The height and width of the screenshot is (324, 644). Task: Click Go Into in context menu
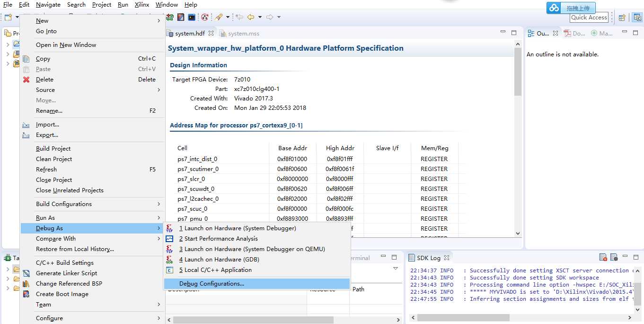(92, 31)
